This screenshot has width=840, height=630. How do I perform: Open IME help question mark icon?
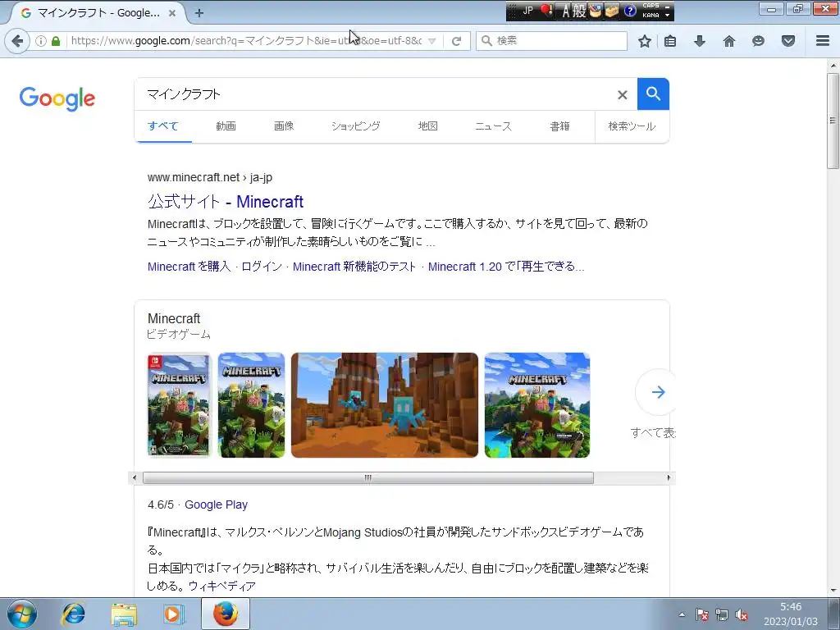click(630, 11)
